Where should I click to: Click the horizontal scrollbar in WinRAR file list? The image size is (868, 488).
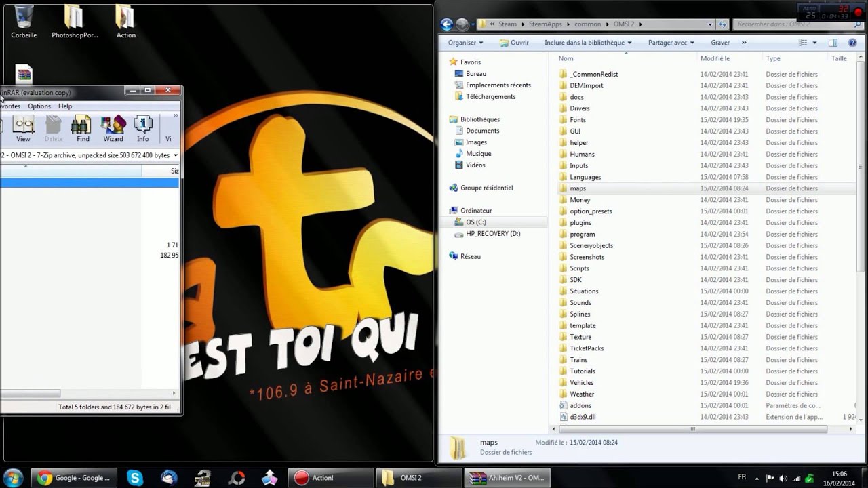tap(31, 393)
